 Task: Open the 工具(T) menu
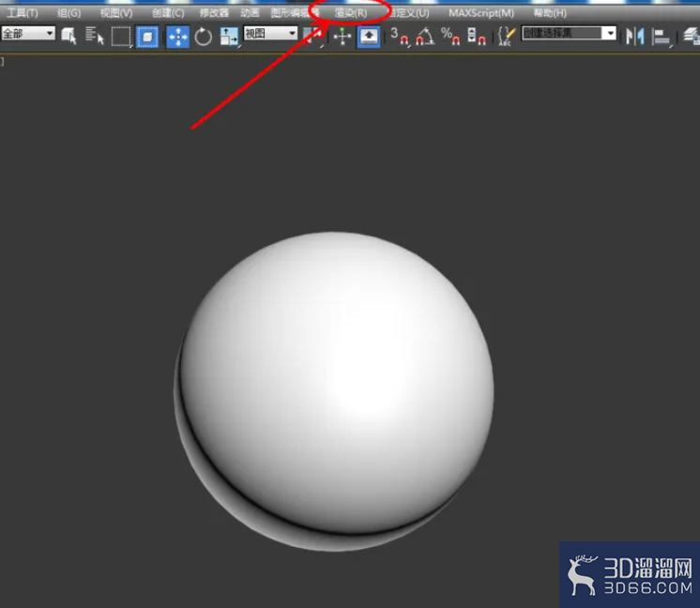tap(23, 13)
